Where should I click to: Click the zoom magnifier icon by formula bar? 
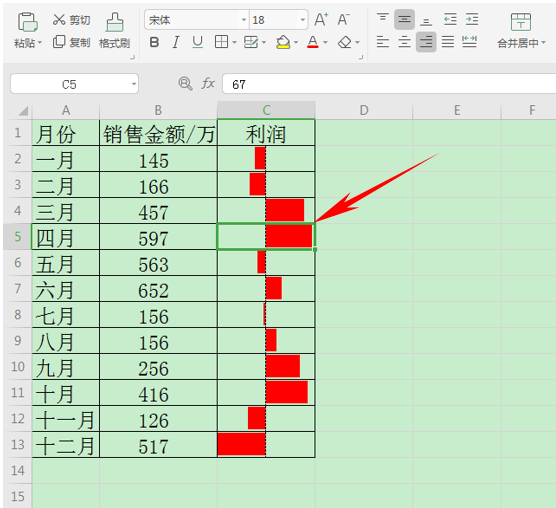click(185, 84)
